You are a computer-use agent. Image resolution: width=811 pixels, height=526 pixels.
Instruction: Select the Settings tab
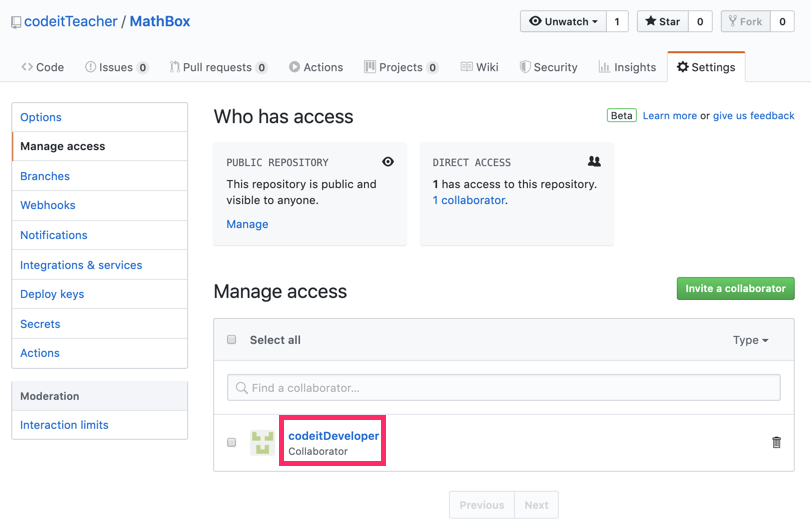706,67
